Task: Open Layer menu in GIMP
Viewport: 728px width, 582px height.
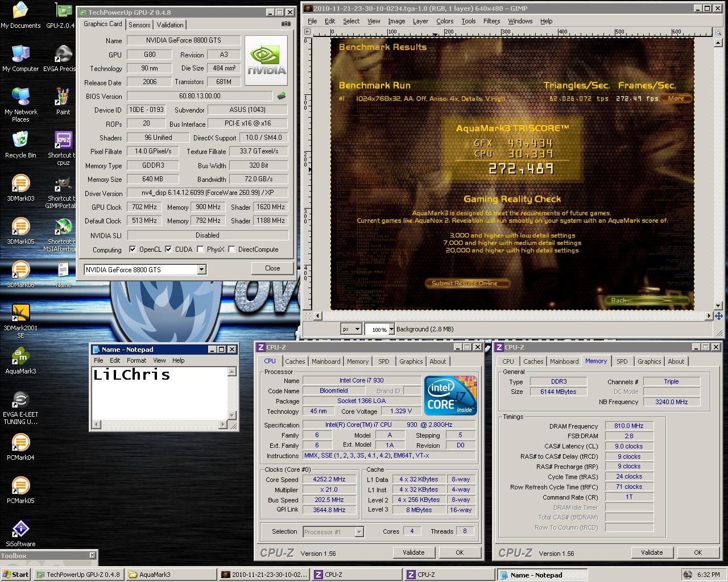Action: (420, 21)
